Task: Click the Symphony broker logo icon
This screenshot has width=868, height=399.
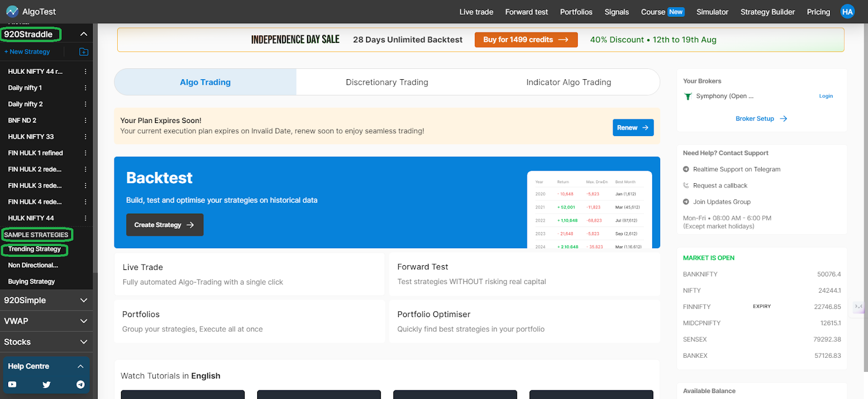Action: (x=688, y=96)
